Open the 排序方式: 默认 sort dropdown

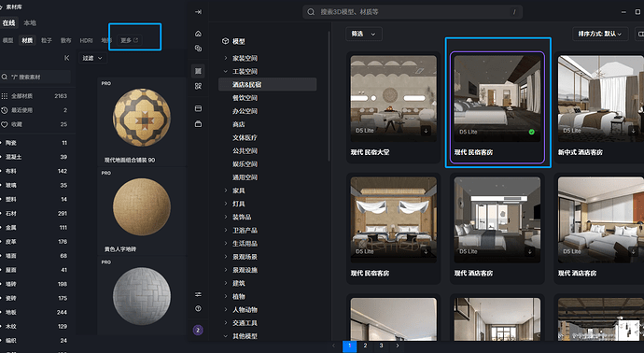click(600, 34)
